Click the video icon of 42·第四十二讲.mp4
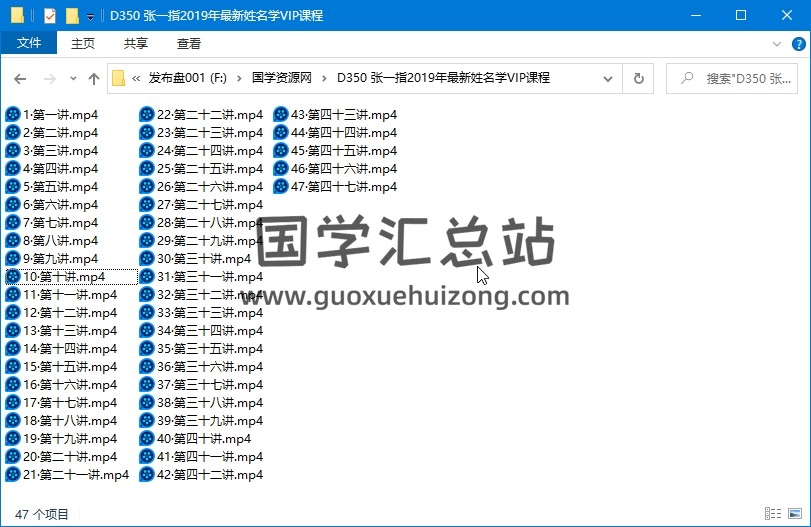 147,474
